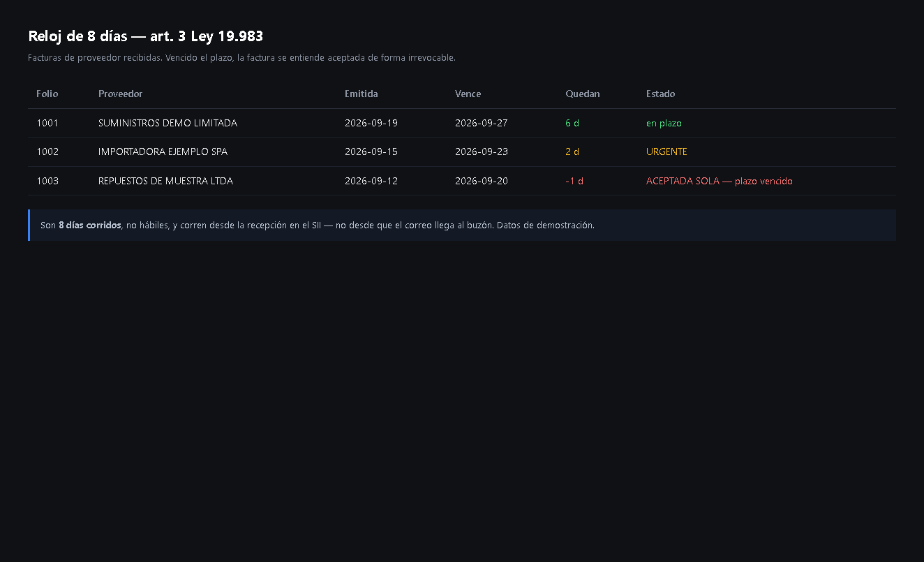This screenshot has width=924, height=562.
Task: Click the orange '2 d' remaining value
Action: (x=572, y=151)
